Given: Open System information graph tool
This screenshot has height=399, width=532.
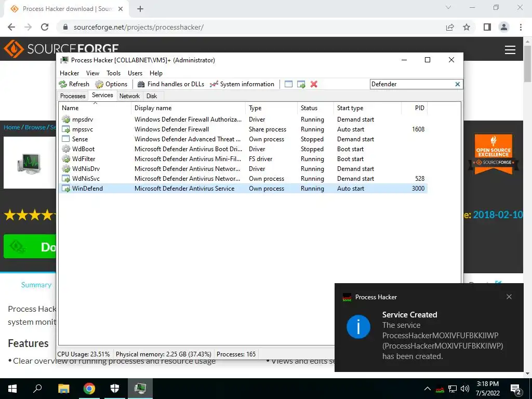Looking at the screenshot, I should (242, 84).
